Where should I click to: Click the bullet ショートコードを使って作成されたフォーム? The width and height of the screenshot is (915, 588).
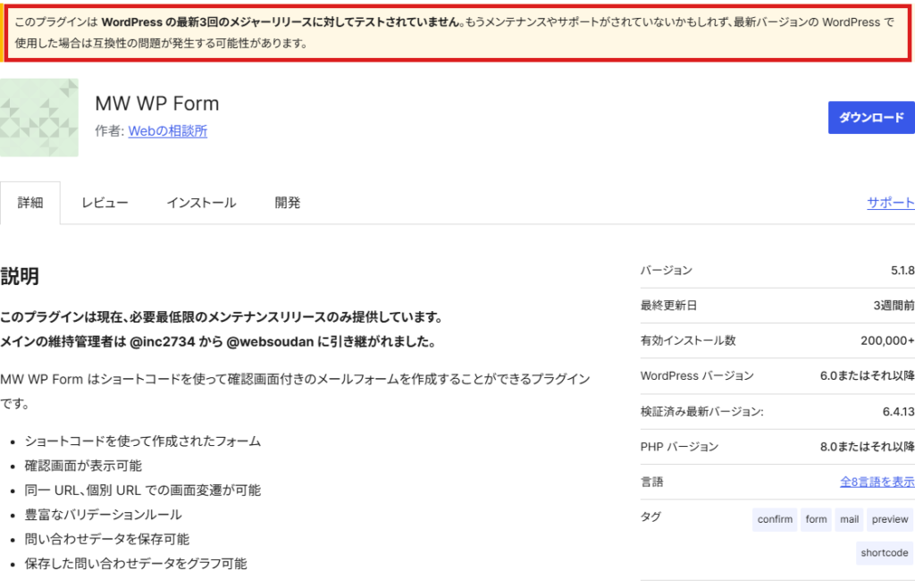(x=142, y=441)
